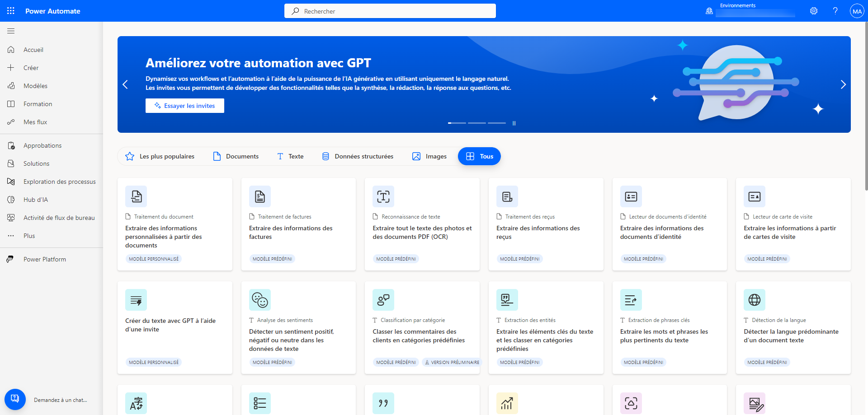This screenshot has height=415, width=868.
Task: Click the Power Automate title
Action: (x=53, y=11)
